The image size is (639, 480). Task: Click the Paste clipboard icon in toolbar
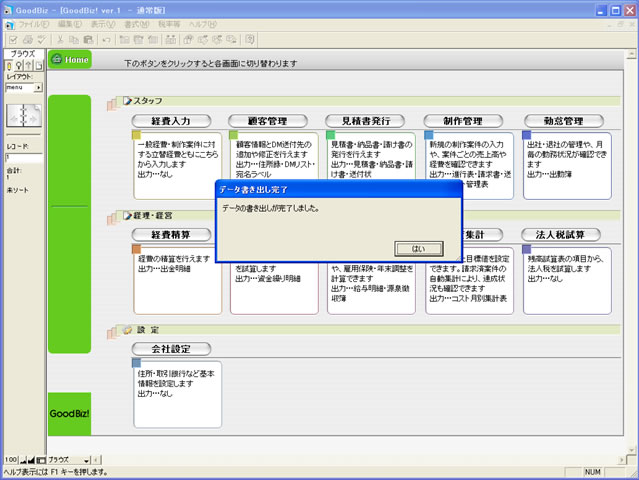pos(90,38)
